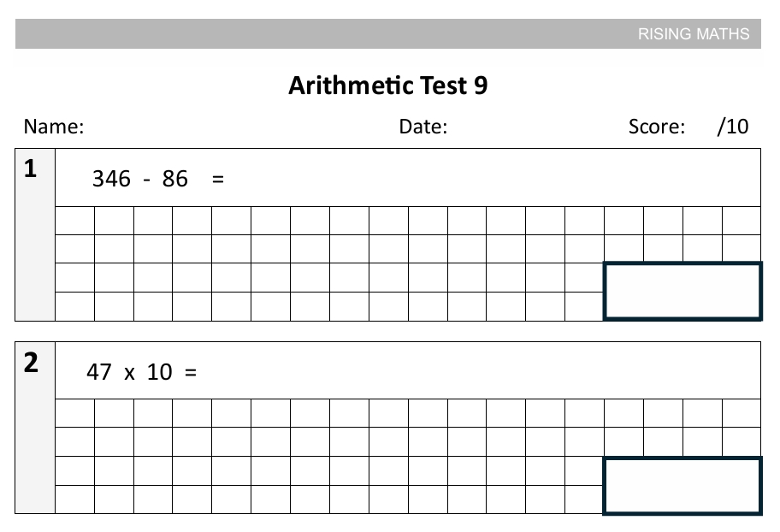Select the question number 1 cell
Viewport: 780px width, 532px height.
pos(34,233)
